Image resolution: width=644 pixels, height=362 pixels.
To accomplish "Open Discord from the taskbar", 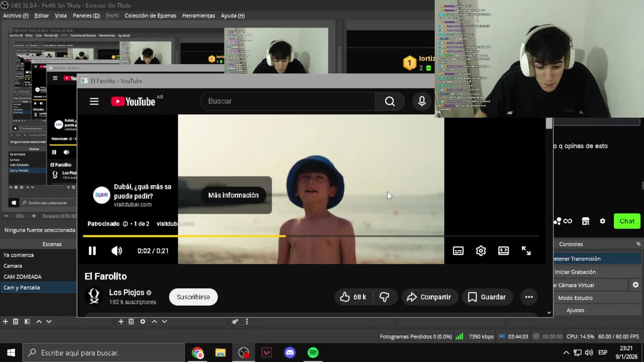I will [x=290, y=353].
